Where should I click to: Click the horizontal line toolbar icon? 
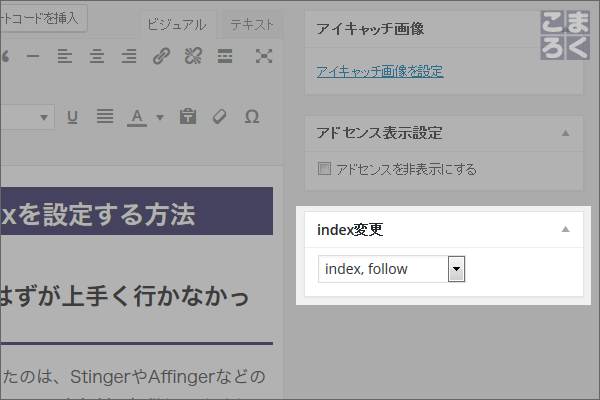pyautogui.click(x=33, y=57)
